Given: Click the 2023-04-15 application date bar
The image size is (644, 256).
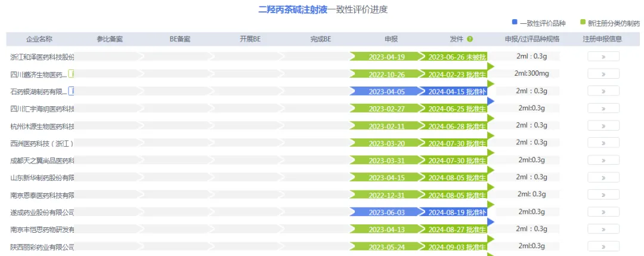Looking at the screenshot, I should (x=387, y=177).
